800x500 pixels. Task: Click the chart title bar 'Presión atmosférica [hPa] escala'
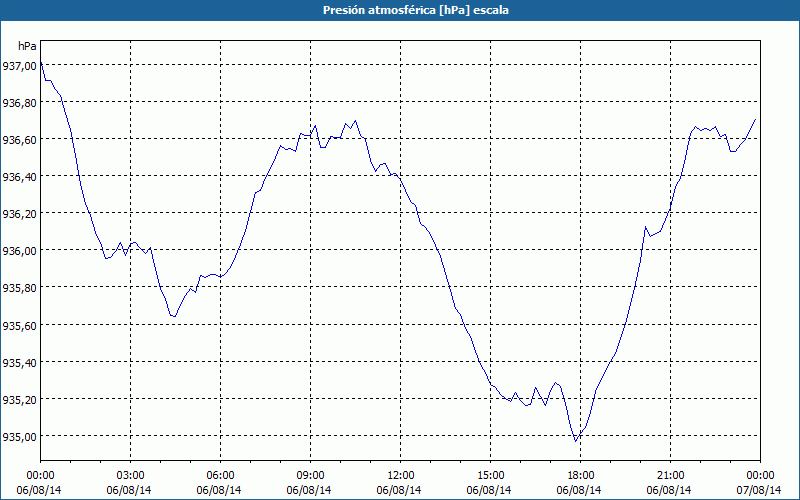(x=400, y=10)
